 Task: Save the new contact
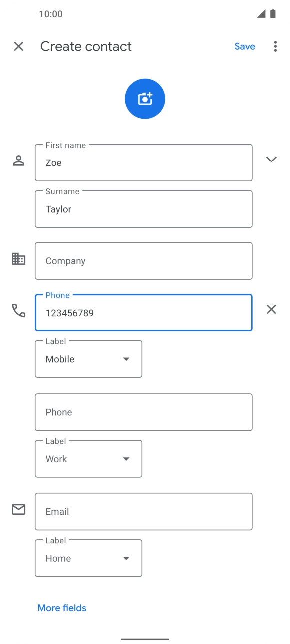point(245,46)
